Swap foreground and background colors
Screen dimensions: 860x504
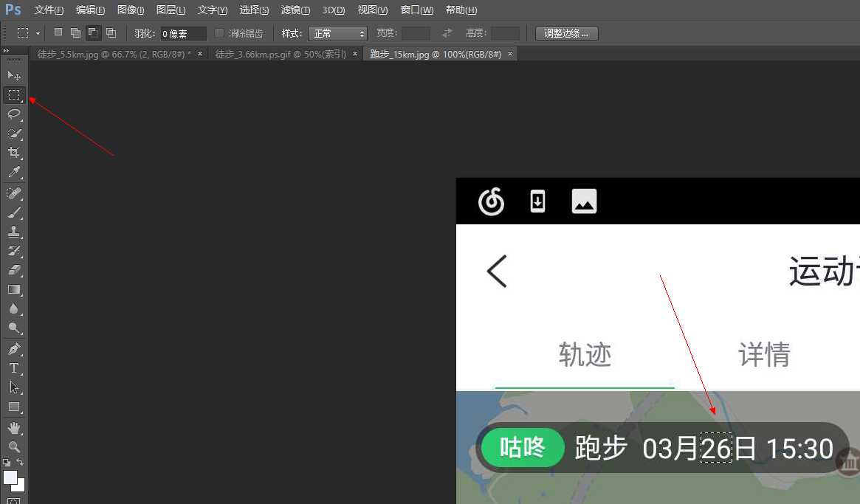[20, 463]
